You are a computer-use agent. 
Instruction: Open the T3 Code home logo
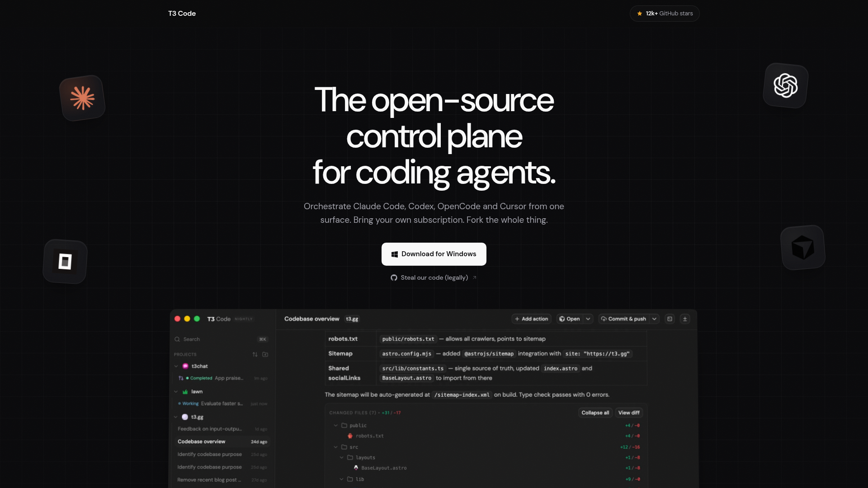[x=182, y=14]
